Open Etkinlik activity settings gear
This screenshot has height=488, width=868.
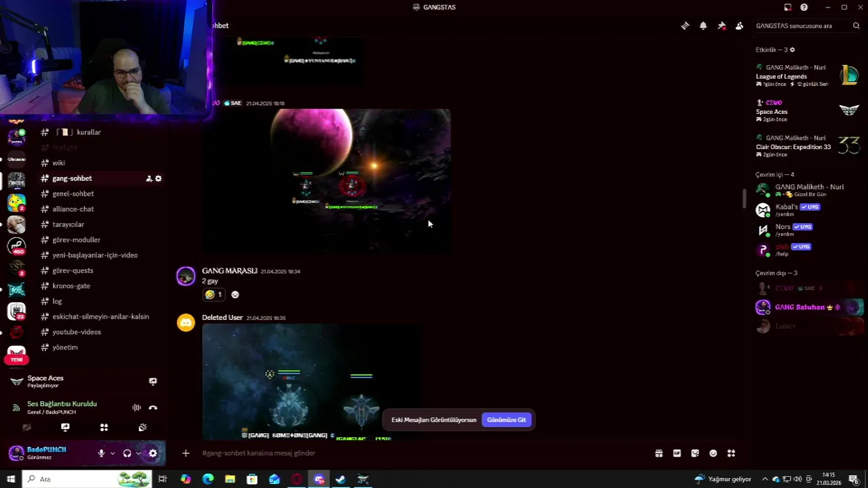click(792, 49)
